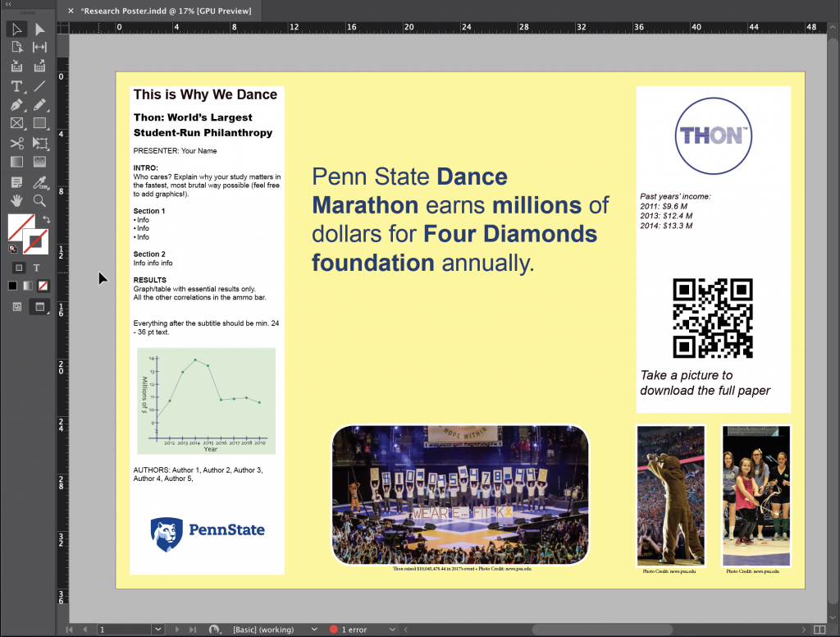Screen dimensions: 840x637
Task: Apply gradient to selection
Action: point(28,286)
